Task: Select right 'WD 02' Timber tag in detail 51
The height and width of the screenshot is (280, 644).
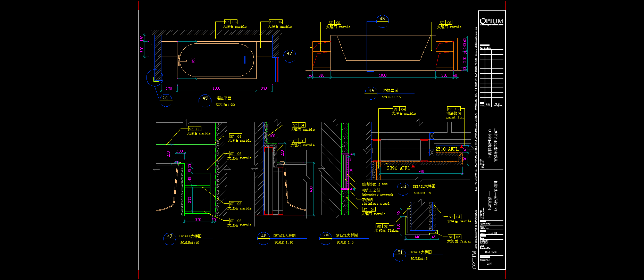Action: [x=454, y=237]
